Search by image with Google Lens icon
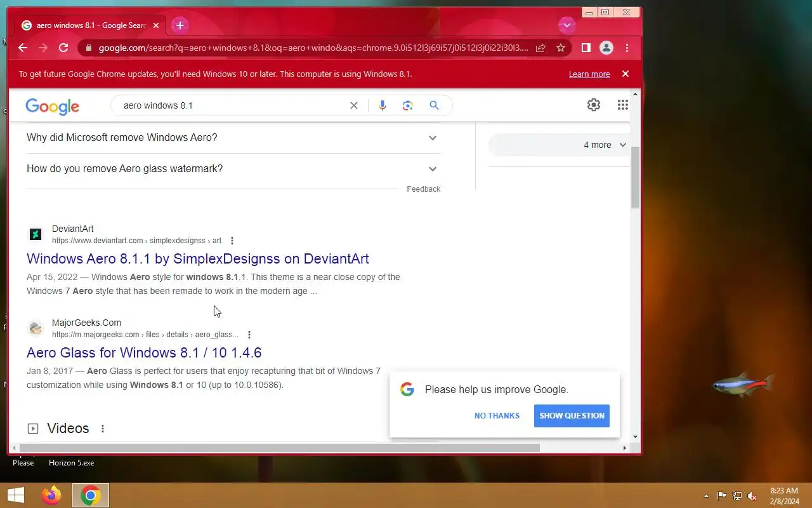 (408, 105)
